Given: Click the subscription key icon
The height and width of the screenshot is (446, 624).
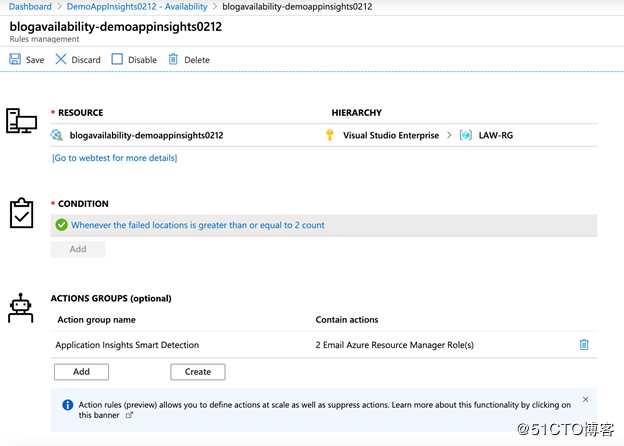Looking at the screenshot, I should pos(330,135).
